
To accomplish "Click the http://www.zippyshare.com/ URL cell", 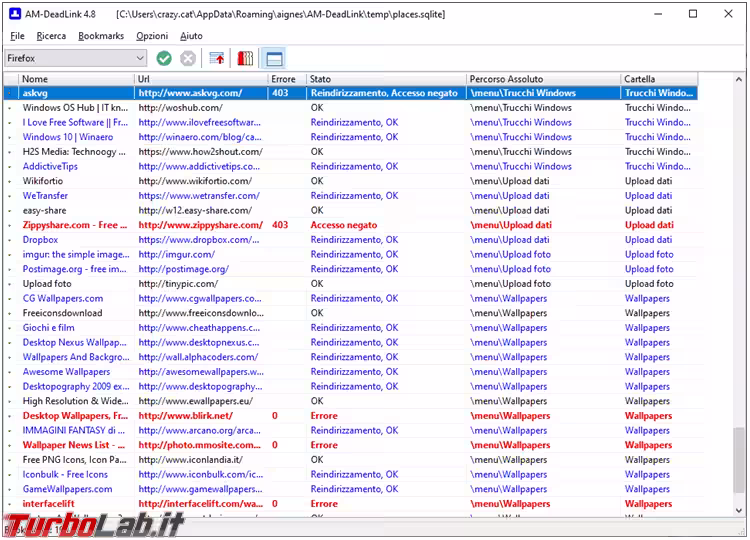I will coord(201,225).
